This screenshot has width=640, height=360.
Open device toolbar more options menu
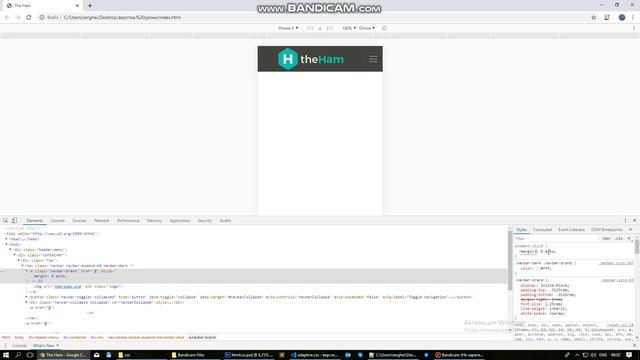(633, 28)
